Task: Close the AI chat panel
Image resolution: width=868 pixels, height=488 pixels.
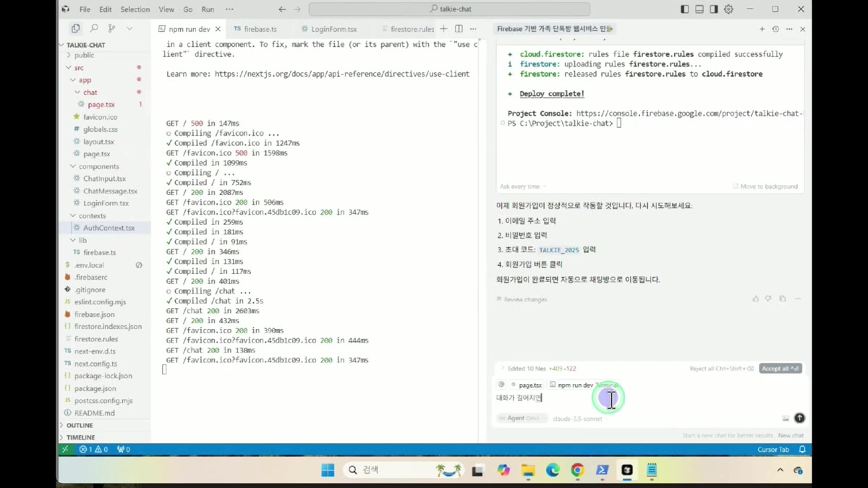Action: (x=803, y=29)
